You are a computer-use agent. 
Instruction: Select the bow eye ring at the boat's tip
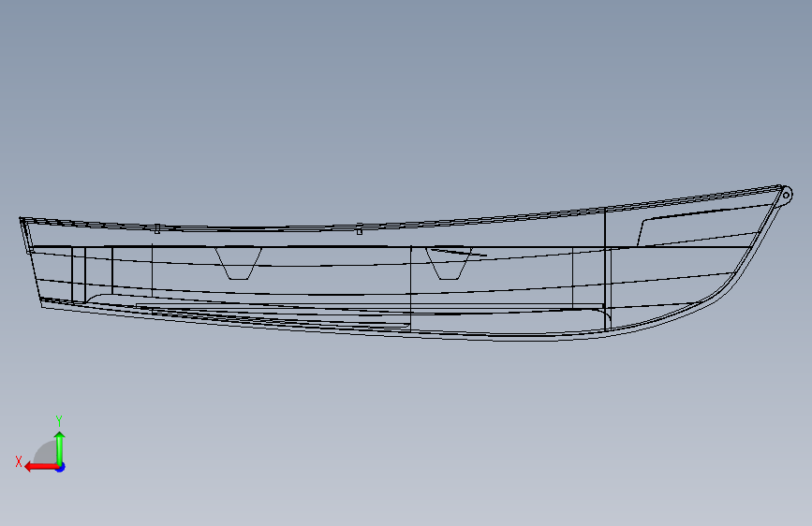pyautogui.click(x=786, y=195)
